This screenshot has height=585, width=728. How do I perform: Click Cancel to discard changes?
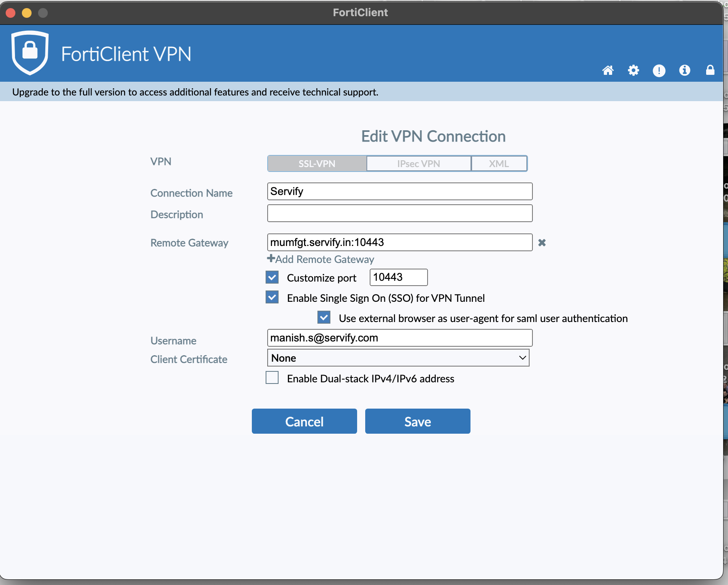pyautogui.click(x=304, y=421)
